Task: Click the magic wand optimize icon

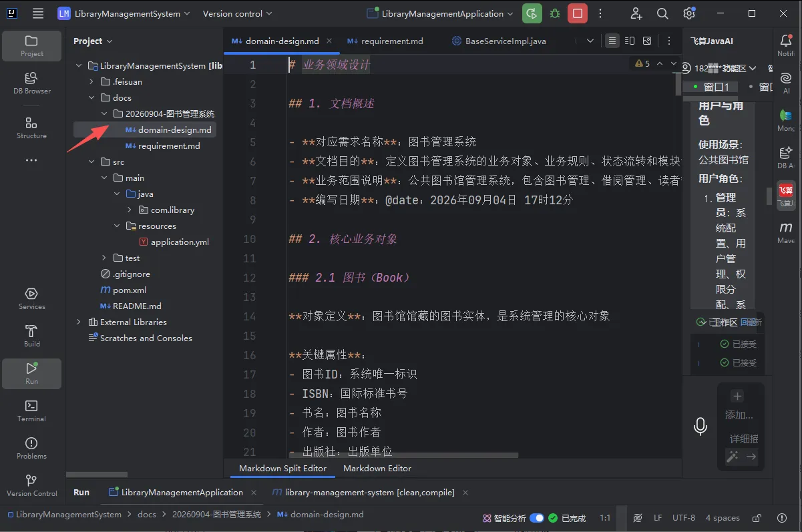Action: pos(733,457)
